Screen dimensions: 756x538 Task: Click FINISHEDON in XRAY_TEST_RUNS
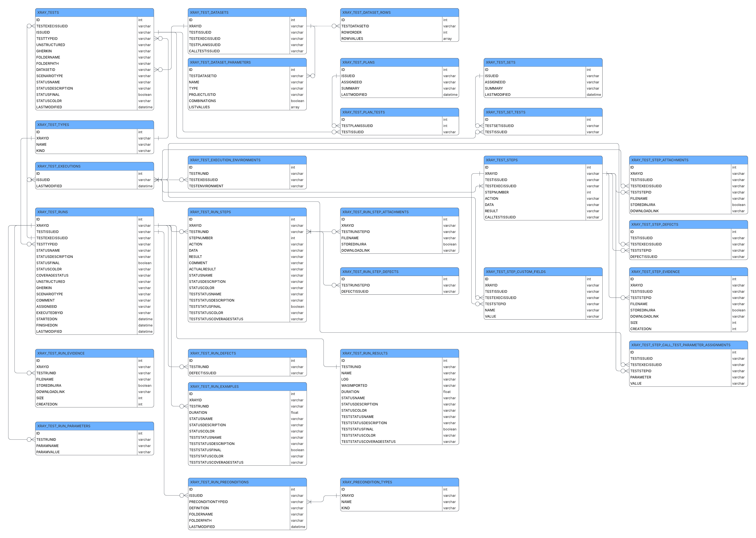click(94, 325)
